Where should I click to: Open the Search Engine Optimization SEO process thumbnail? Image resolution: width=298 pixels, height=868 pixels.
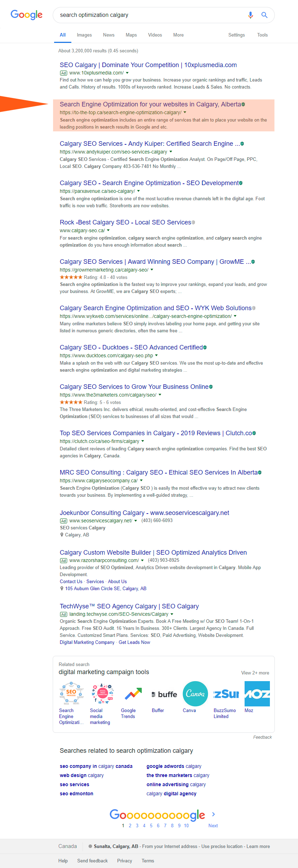pyautogui.click(x=72, y=694)
